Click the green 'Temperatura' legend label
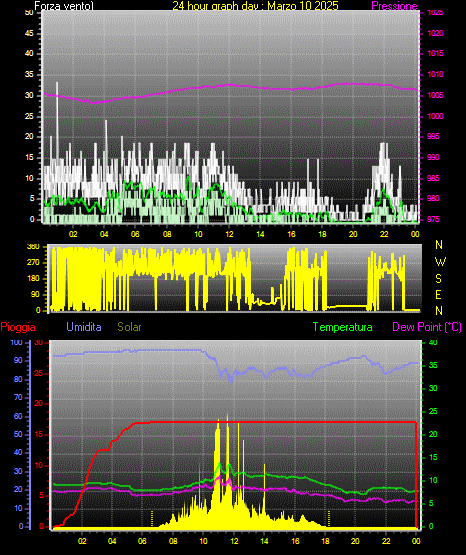Screen dimensions: 466x555 pyautogui.click(x=343, y=327)
